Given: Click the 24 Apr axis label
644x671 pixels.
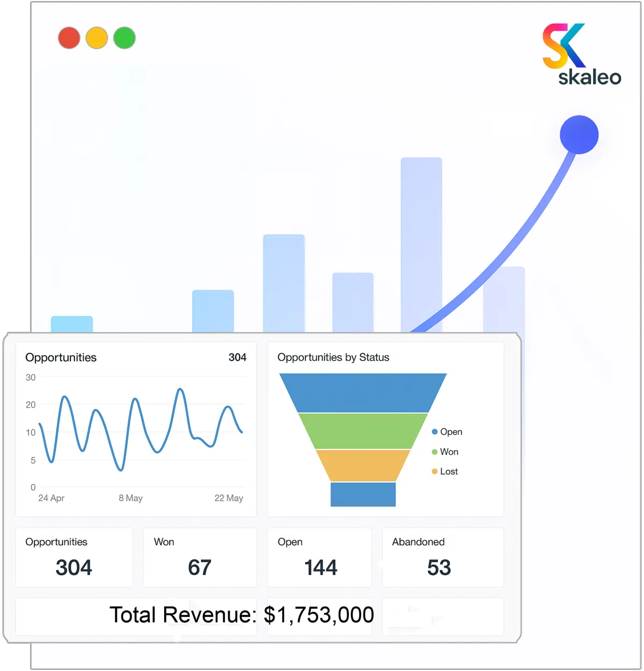Looking at the screenshot, I should 52,498.
